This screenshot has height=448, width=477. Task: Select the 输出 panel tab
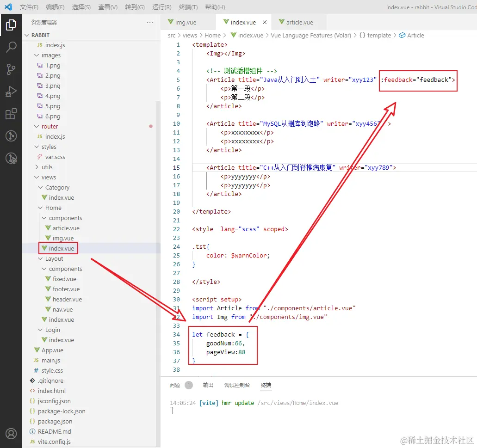[x=208, y=385]
